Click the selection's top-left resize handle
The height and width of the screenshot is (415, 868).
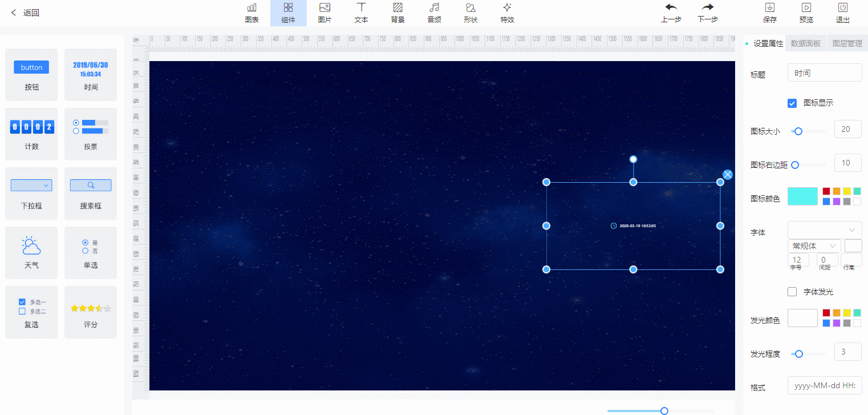coord(546,182)
